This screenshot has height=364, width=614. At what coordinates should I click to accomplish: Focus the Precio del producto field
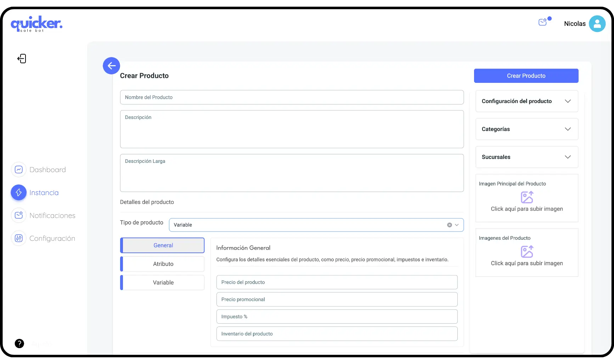click(x=337, y=282)
